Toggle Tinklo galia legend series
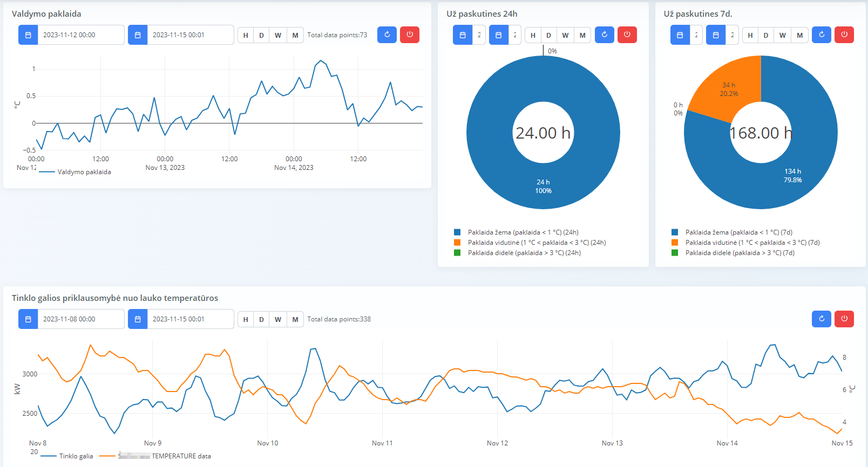Viewport: 868px width, 467px height. [x=76, y=456]
